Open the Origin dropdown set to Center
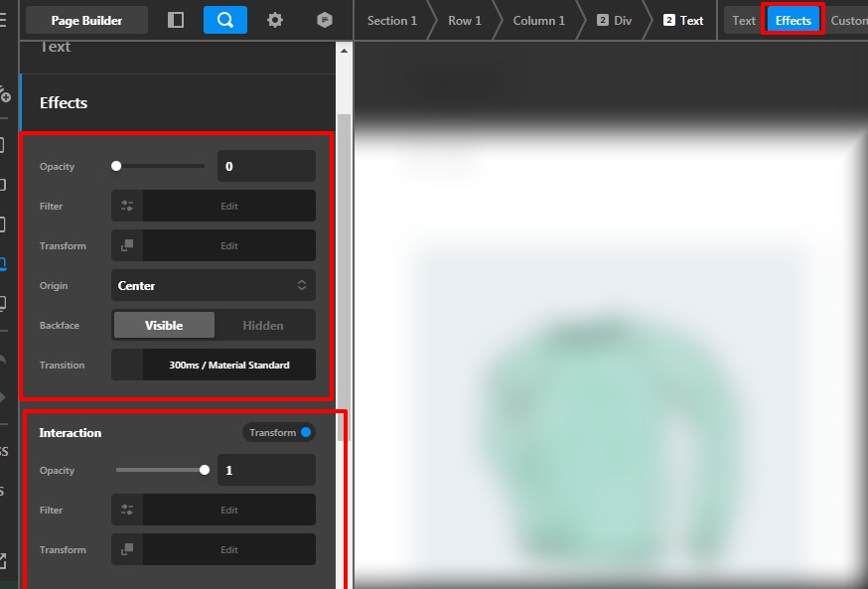The width and height of the screenshot is (868, 589). click(214, 285)
